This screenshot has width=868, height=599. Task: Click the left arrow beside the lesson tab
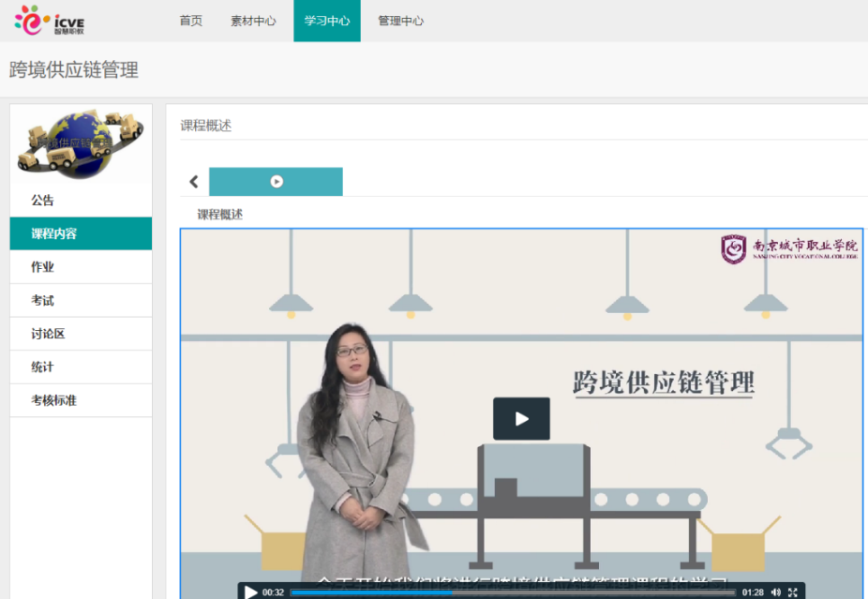coord(194,182)
